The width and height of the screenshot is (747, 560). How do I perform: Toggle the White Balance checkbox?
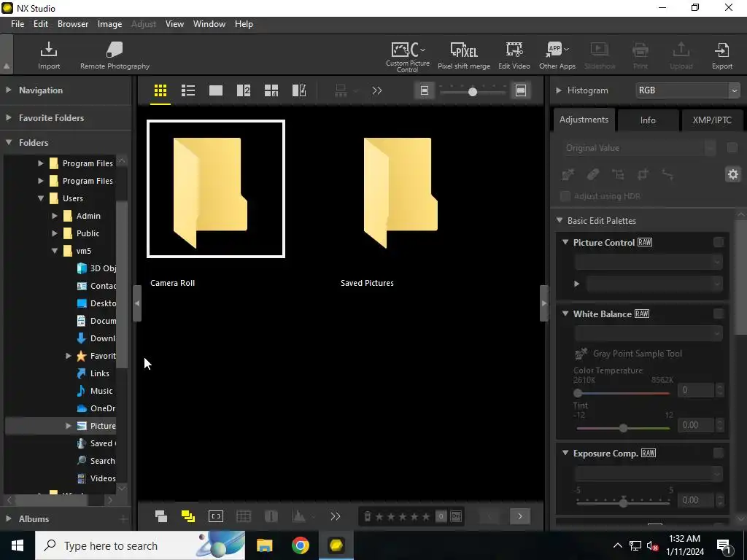tap(719, 314)
